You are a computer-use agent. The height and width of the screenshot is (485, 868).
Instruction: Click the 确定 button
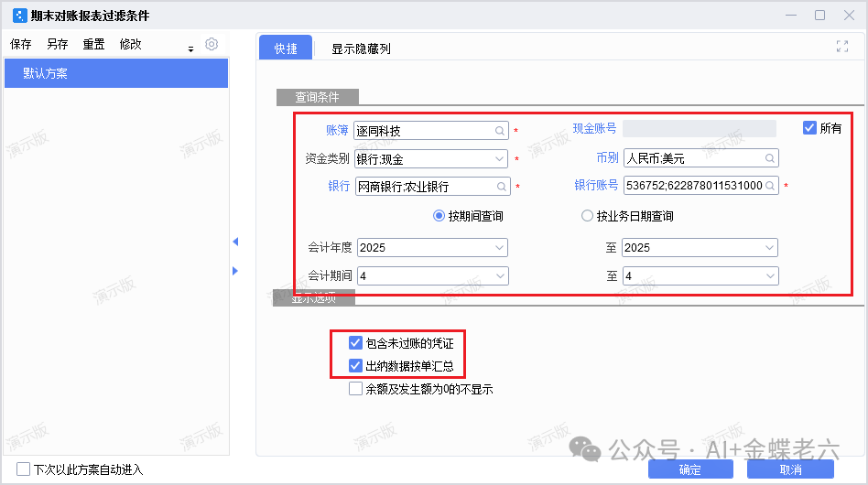click(690, 469)
